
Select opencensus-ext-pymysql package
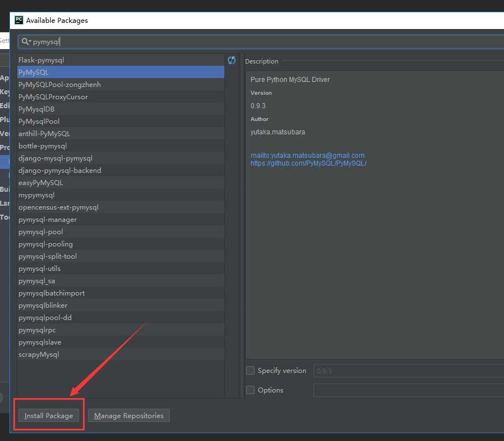[121, 207]
